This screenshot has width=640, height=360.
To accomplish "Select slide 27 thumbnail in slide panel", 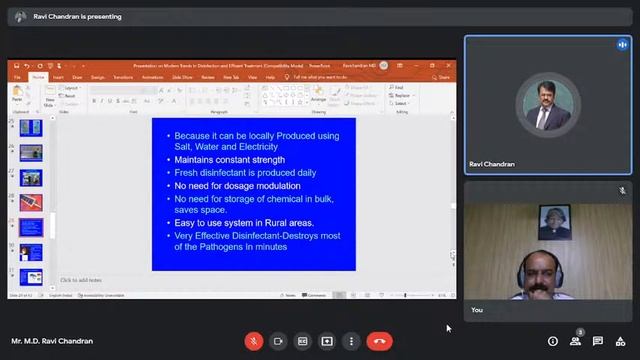I will 31,178.
